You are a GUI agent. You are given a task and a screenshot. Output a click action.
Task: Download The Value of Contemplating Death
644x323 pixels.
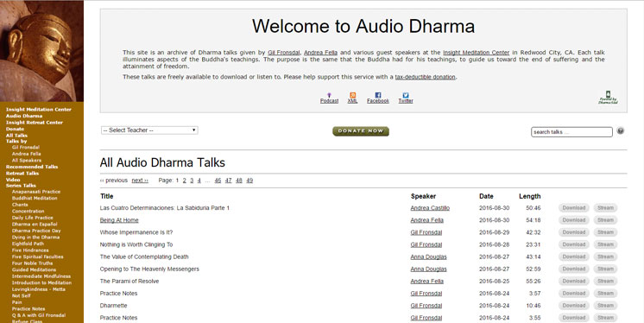pos(574,256)
